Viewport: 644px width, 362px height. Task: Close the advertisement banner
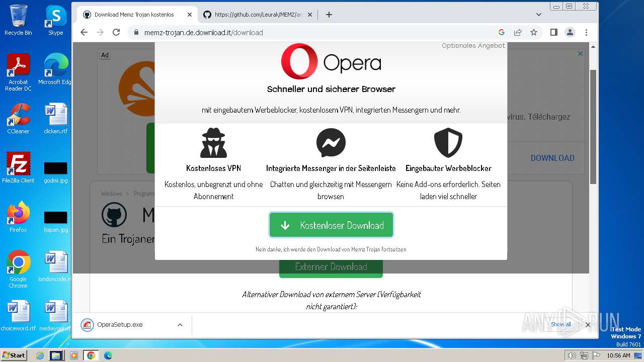pyautogui.click(x=580, y=53)
